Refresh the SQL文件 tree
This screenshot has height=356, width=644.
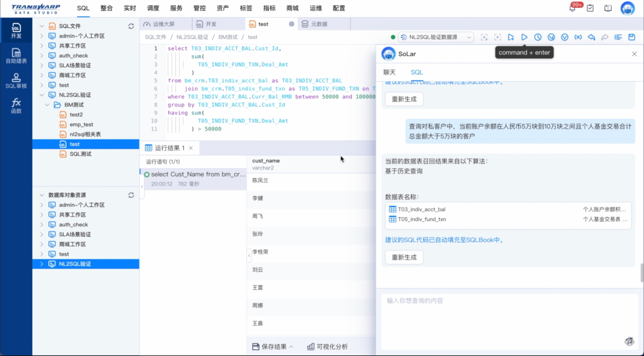tap(131, 26)
